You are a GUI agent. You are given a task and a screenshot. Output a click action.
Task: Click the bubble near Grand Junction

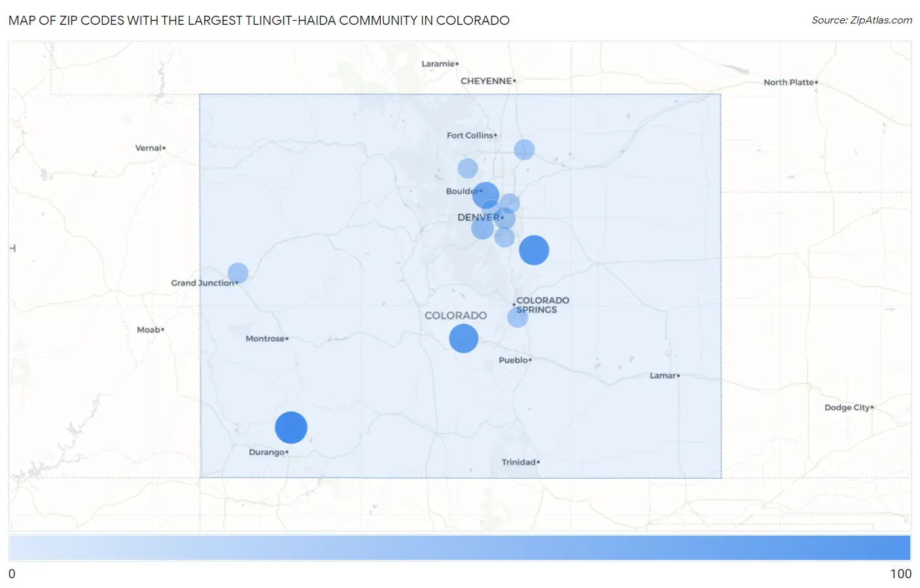click(x=238, y=273)
